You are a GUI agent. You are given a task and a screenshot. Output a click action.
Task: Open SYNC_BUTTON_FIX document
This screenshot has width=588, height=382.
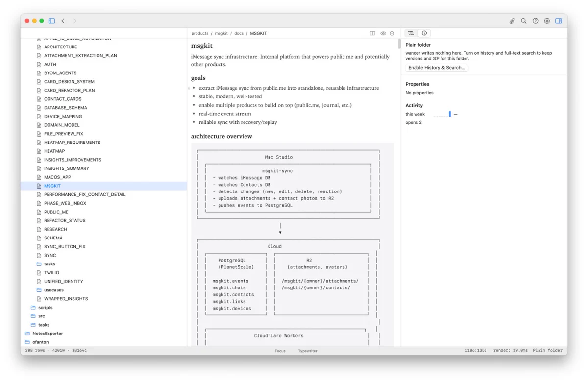pyautogui.click(x=65, y=247)
